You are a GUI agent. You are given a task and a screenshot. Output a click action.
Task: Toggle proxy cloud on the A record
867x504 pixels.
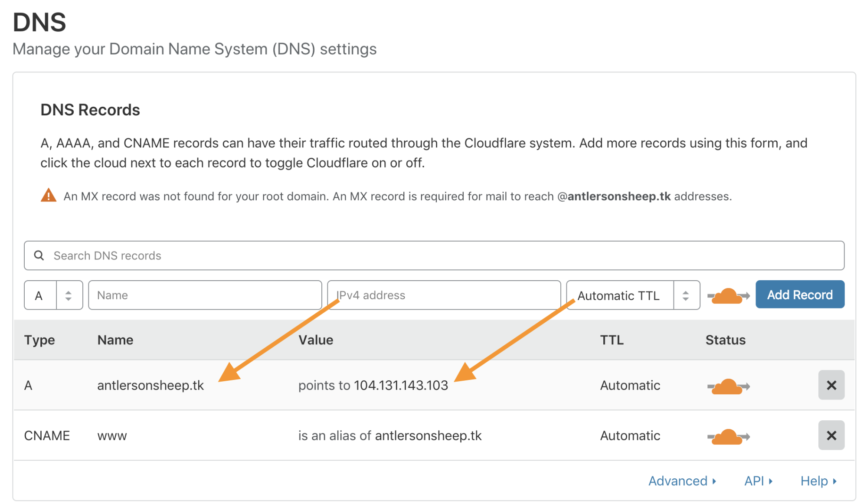(728, 386)
